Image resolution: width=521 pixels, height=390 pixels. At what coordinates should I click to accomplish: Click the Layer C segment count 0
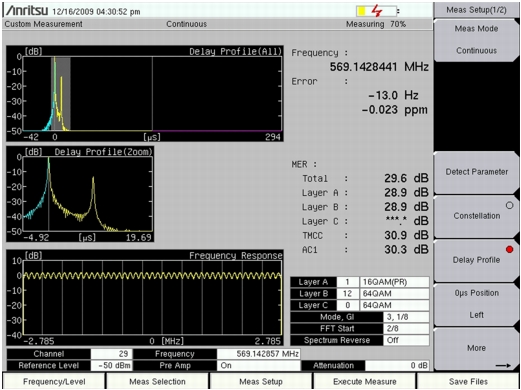pyautogui.click(x=348, y=305)
